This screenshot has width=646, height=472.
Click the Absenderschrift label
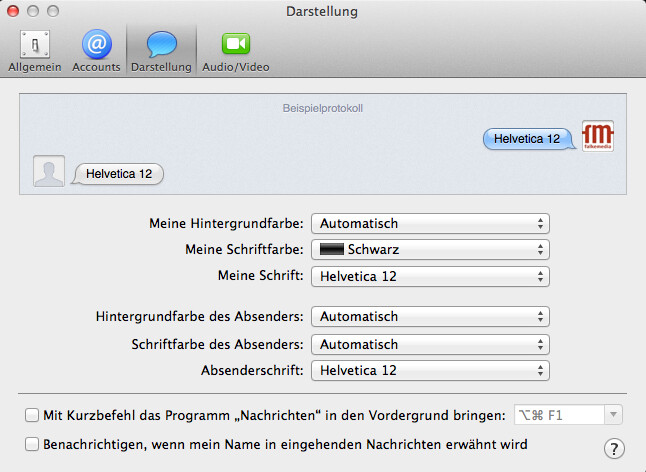click(252, 370)
